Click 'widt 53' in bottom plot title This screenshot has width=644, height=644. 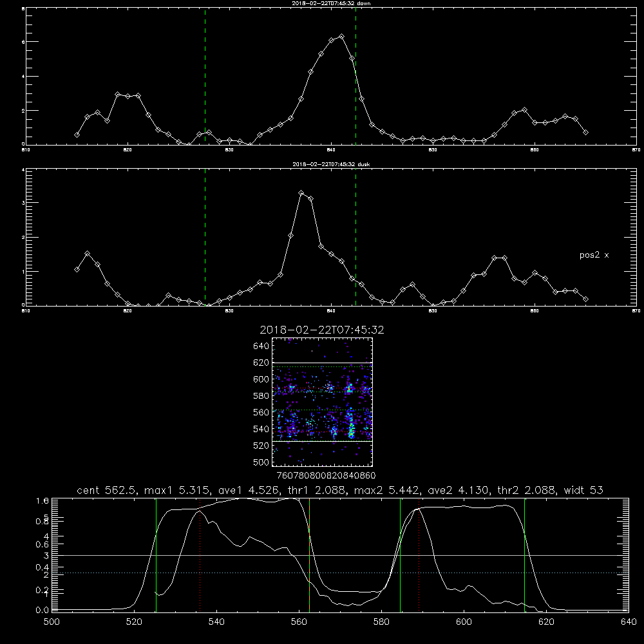pyautogui.click(x=583, y=490)
